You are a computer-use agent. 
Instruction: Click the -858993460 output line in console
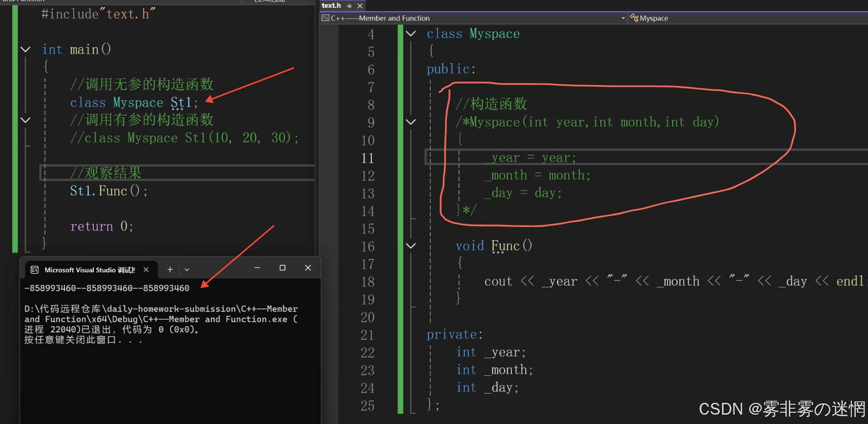[107, 288]
